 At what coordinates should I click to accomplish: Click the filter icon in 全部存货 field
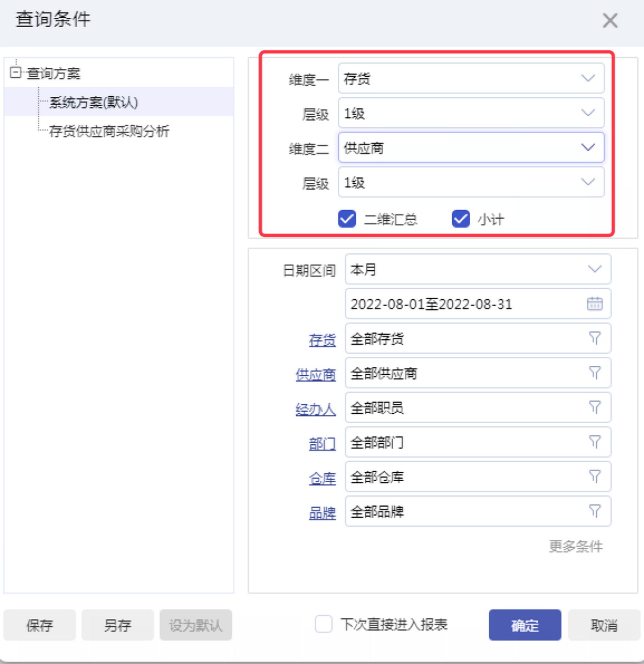click(595, 338)
